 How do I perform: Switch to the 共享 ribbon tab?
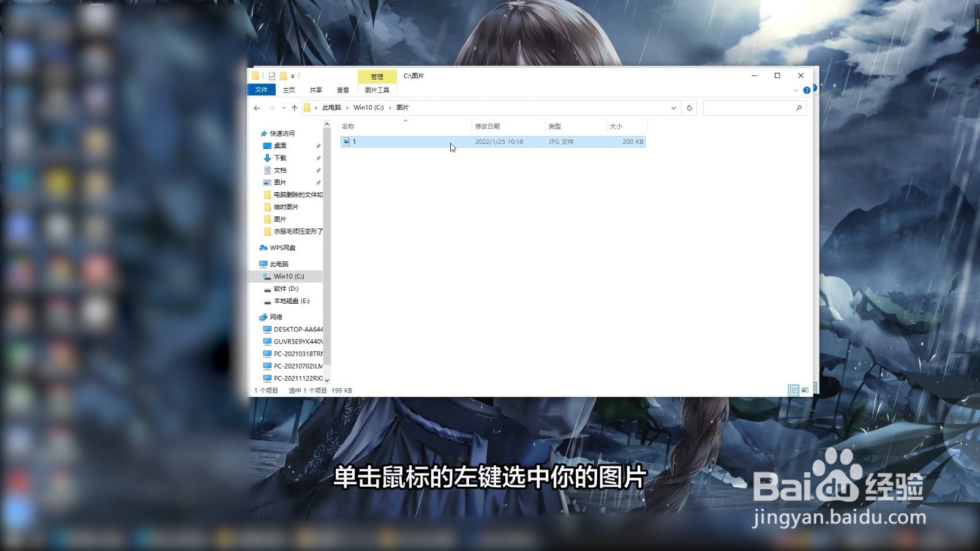315,90
